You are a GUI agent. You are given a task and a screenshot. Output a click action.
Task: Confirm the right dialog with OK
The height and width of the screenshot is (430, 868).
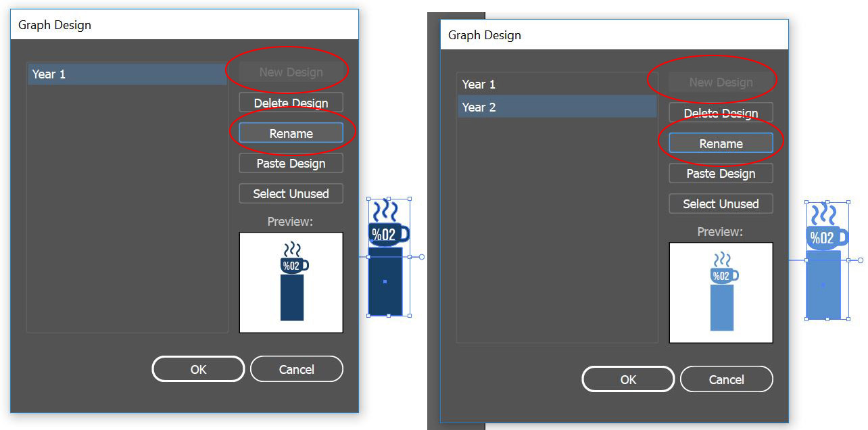[x=628, y=379]
